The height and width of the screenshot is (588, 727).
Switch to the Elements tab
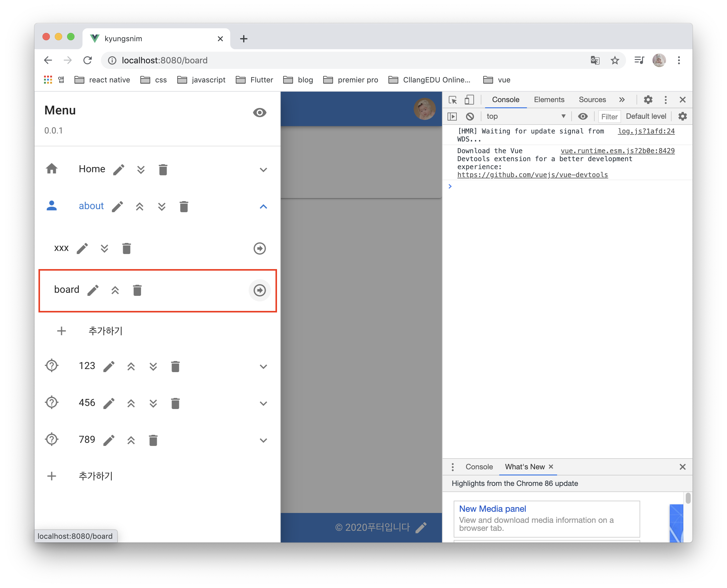(x=549, y=100)
